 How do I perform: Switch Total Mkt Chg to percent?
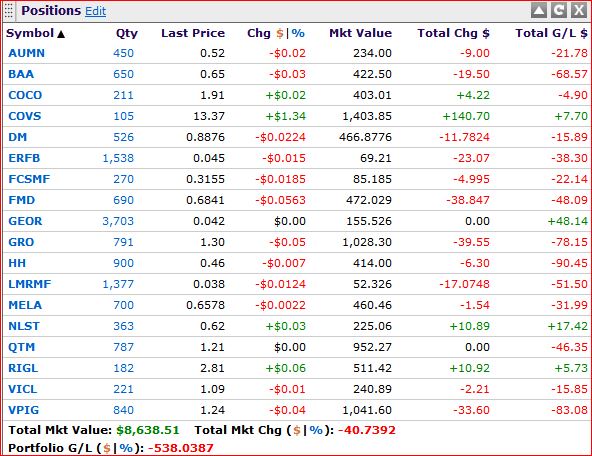pos(316,430)
